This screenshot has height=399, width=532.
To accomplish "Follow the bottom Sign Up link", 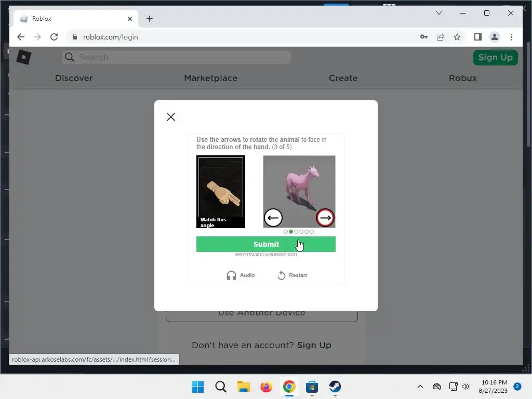I will click(314, 345).
